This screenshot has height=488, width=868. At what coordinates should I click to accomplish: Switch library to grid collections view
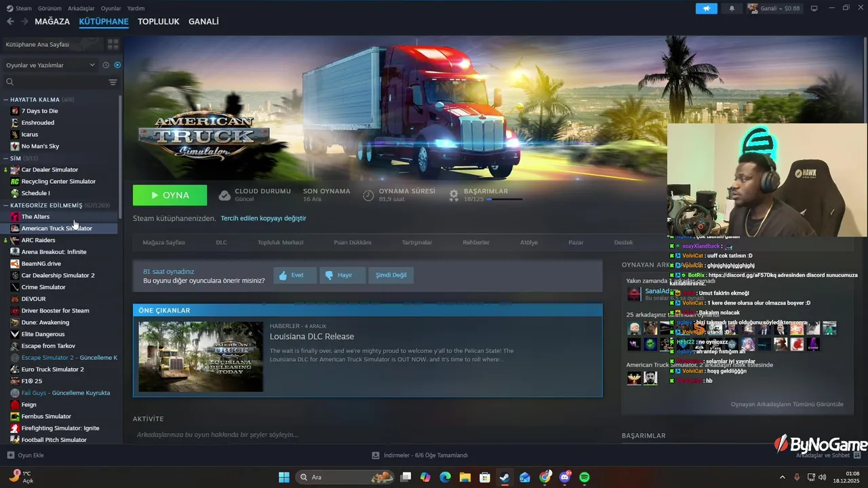[x=113, y=44]
